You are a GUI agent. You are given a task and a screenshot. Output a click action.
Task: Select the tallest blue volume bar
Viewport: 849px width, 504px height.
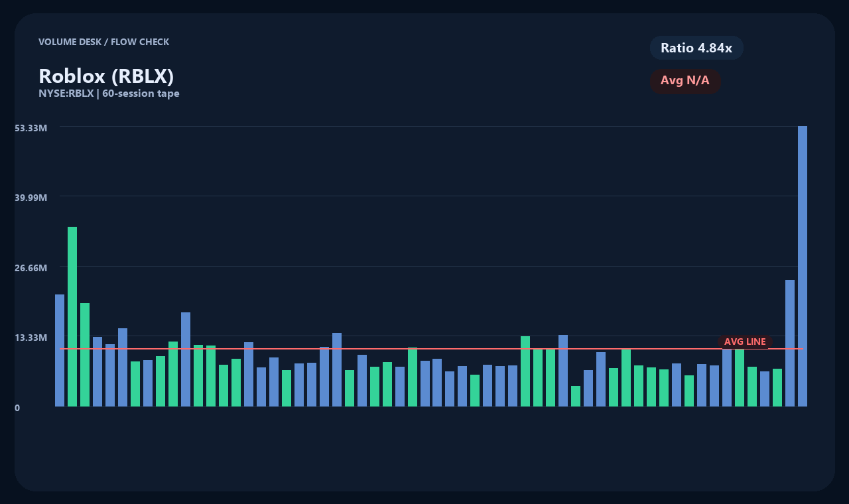[x=803, y=266]
